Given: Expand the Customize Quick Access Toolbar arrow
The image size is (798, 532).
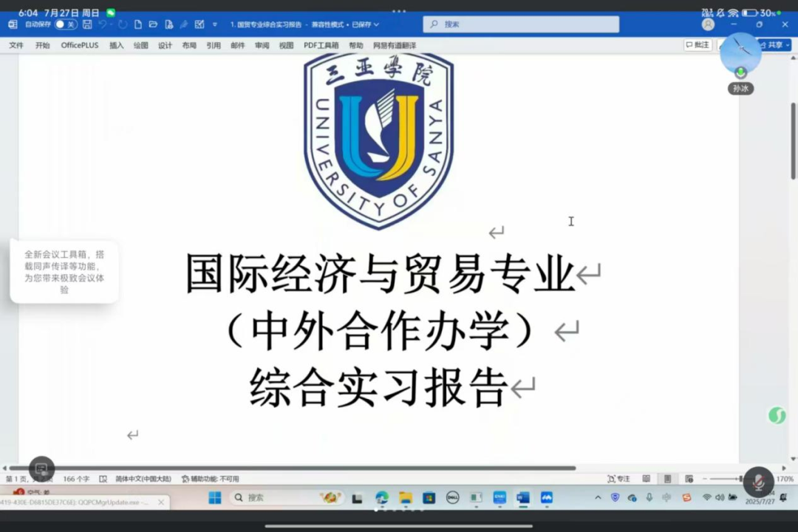Looking at the screenshot, I should click(x=215, y=24).
